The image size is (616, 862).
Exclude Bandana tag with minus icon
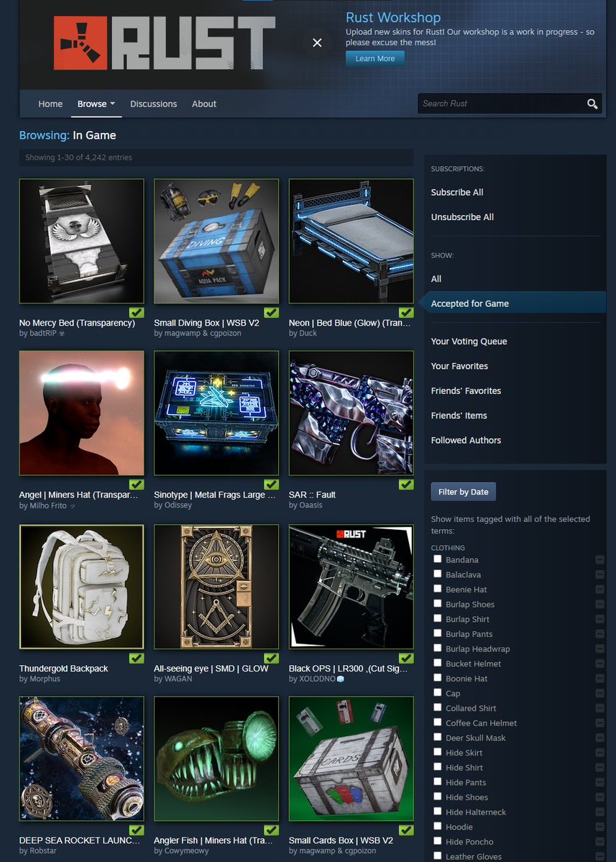[x=599, y=559]
